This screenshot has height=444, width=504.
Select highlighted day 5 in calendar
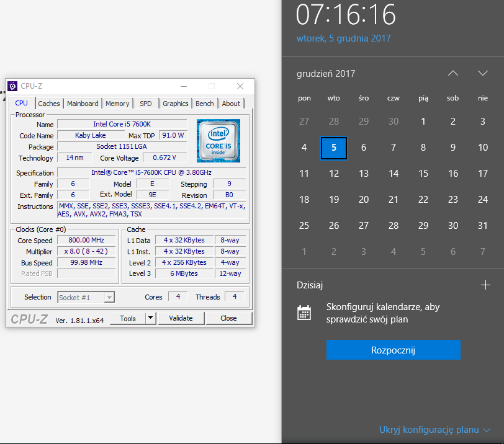point(334,148)
